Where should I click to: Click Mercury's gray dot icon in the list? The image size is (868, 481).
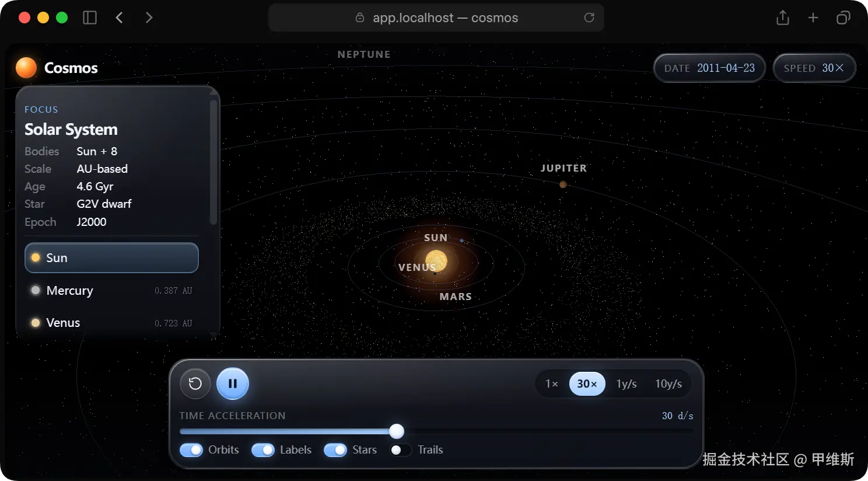[x=36, y=290]
